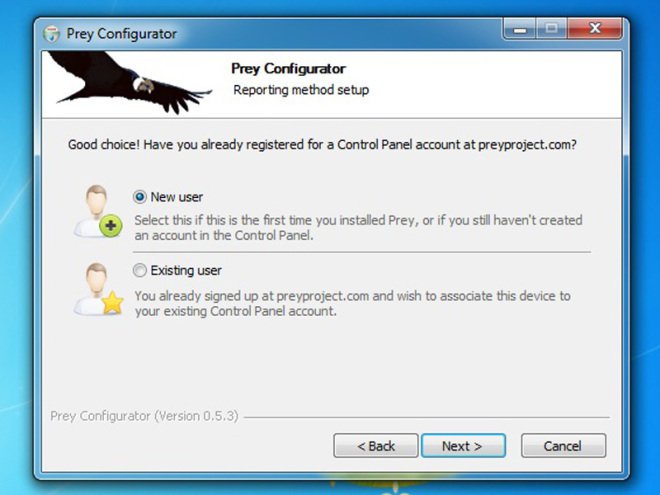Proceed with the Next button
660x495 pixels.
463,446
